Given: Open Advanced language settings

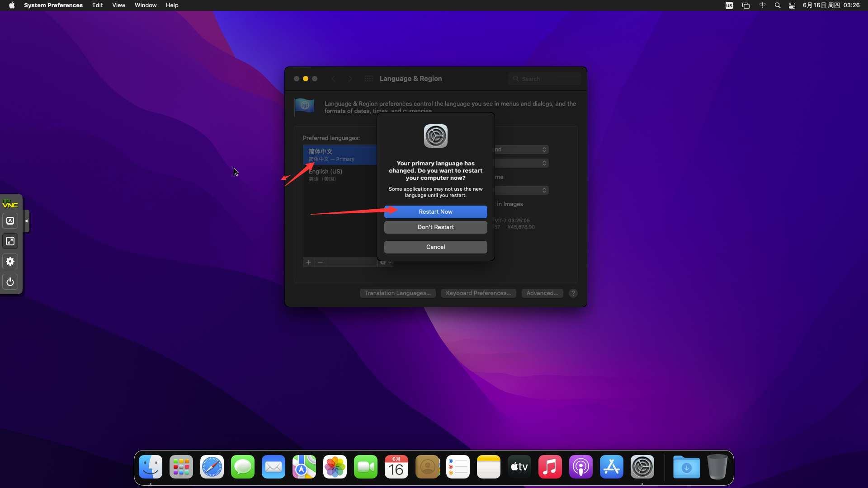Looking at the screenshot, I should tap(542, 293).
